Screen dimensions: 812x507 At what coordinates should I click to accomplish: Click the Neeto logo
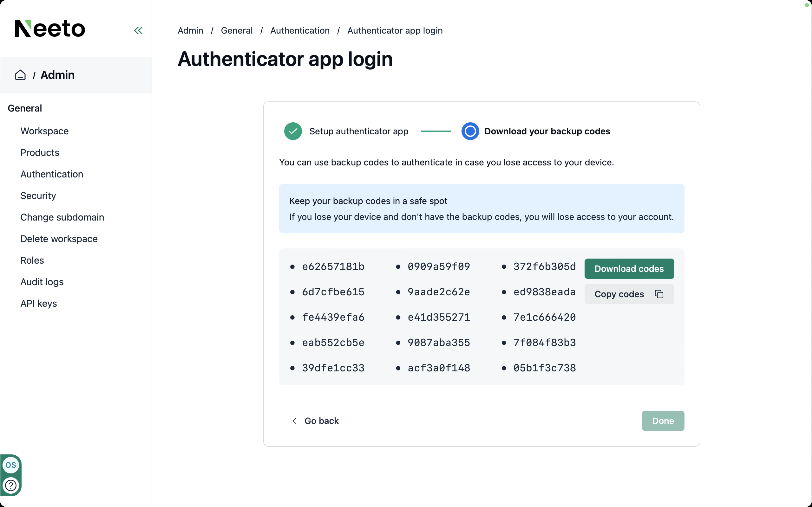coord(50,29)
